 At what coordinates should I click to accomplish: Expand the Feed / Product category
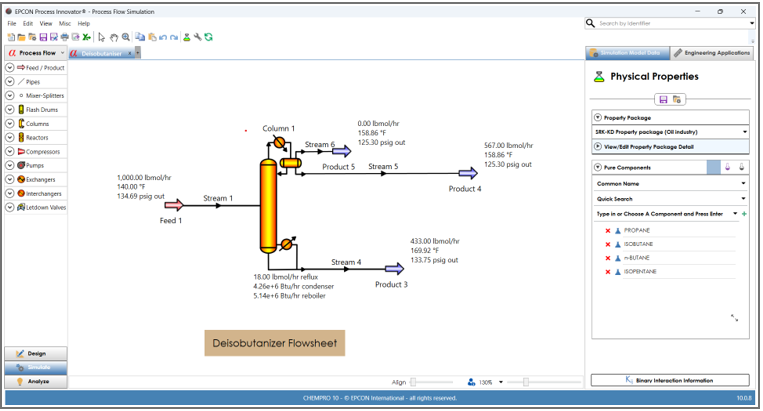[x=10, y=68]
